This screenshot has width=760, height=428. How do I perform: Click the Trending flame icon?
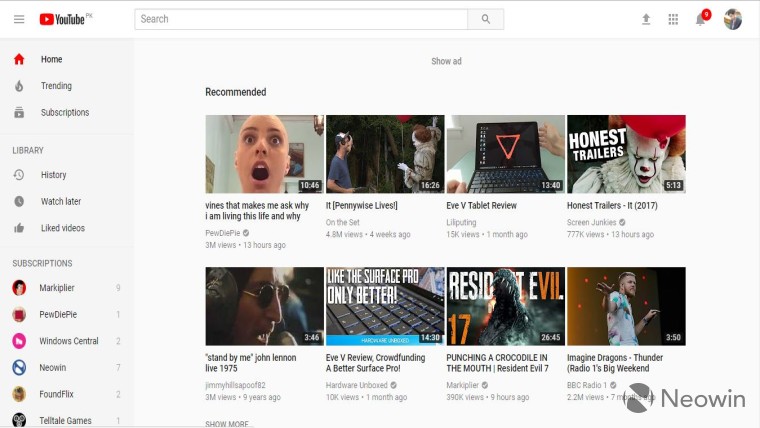click(x=19, y=86)
